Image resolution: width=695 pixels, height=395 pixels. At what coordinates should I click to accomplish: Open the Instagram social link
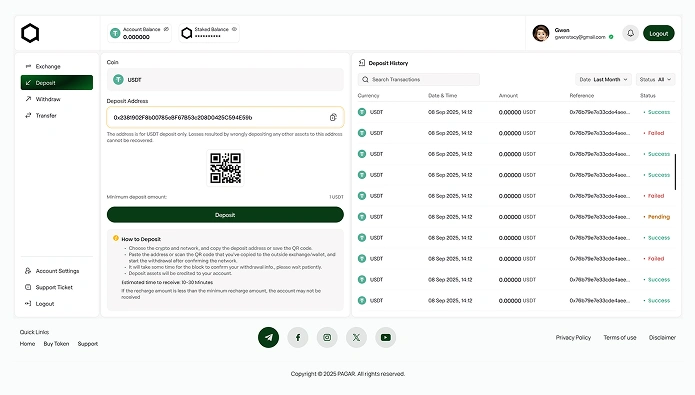pos(327,337)
